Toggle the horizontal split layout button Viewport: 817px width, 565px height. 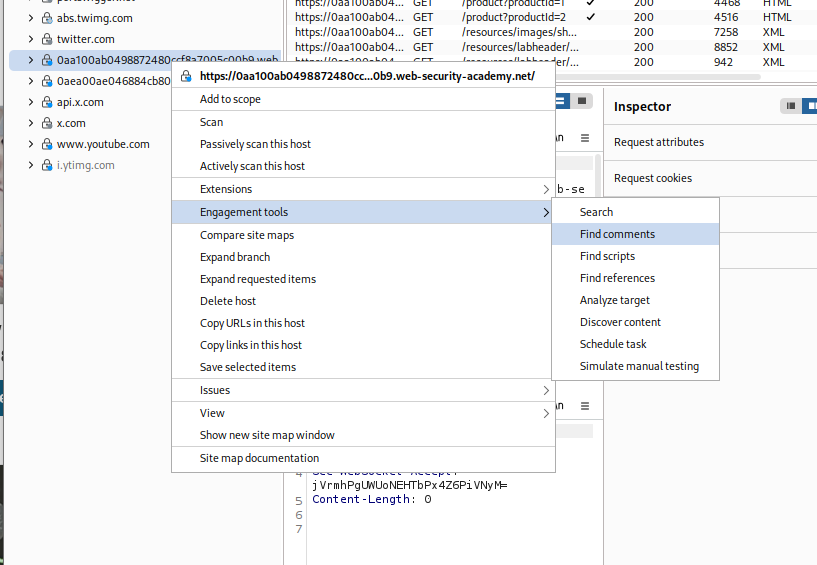point(561,101)
